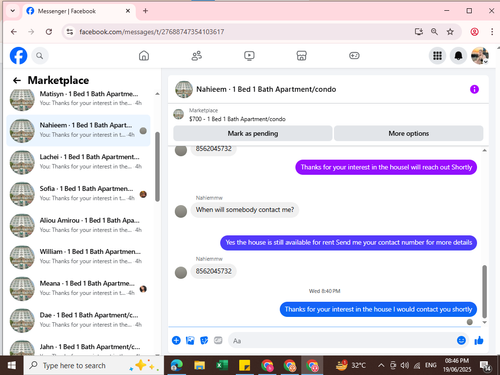Attach a photo with the image icon
The height and width of the screenshot is (375, 500).
[190, 340]
